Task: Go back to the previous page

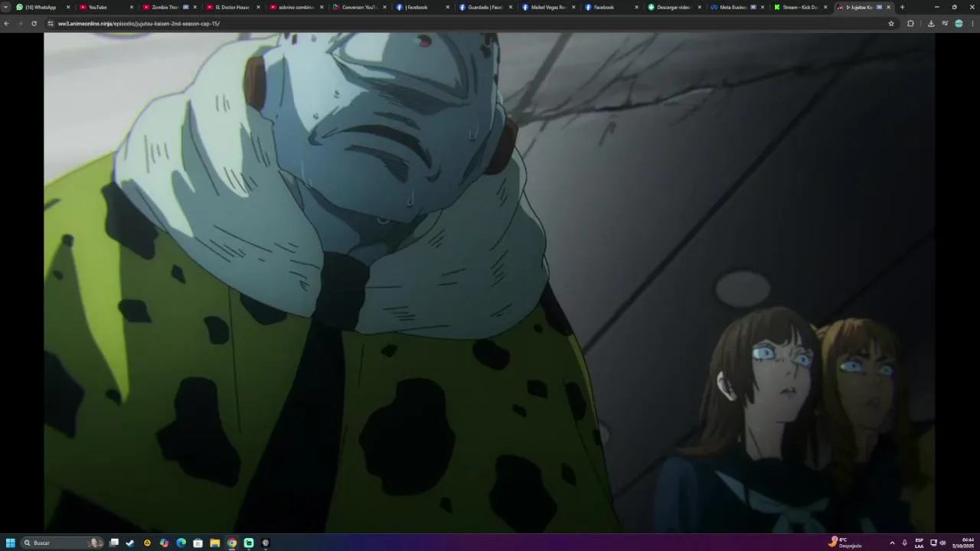Action: coord(7,24)
